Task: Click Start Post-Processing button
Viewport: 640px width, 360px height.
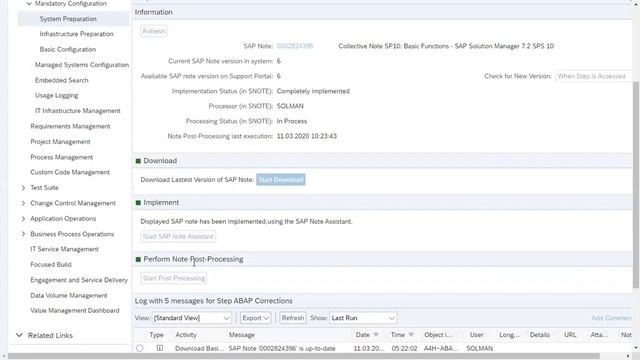Action: click(x=173, y=278)
